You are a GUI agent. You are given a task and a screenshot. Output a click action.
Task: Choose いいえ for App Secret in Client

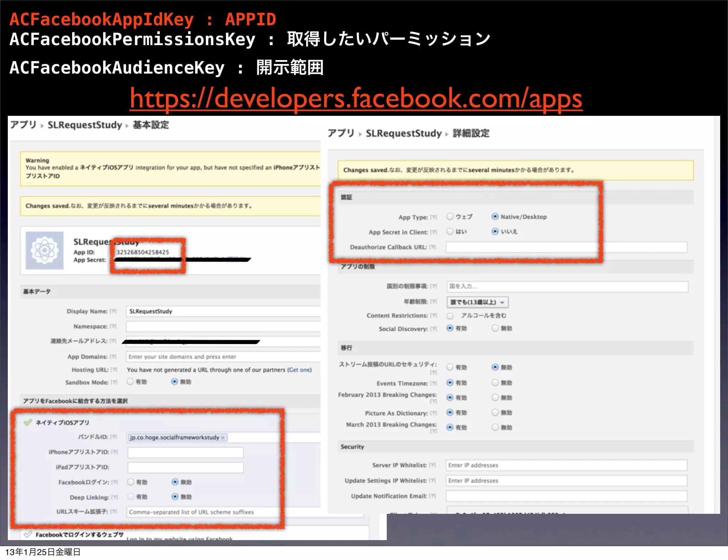[x=495, y=231]
